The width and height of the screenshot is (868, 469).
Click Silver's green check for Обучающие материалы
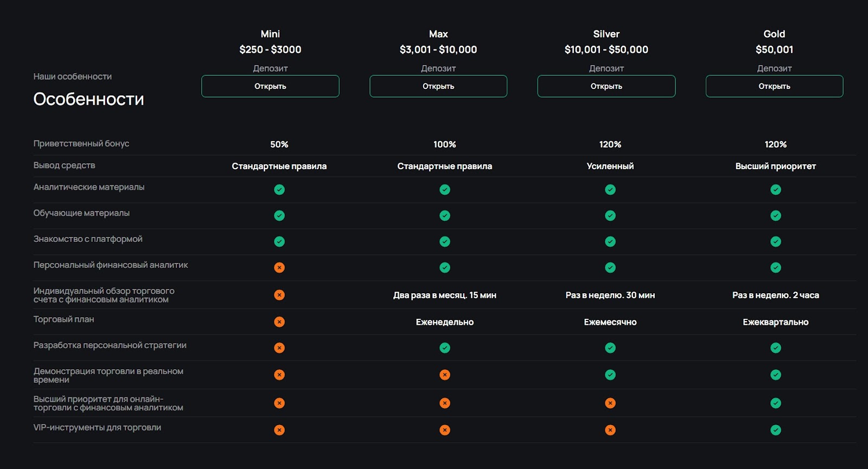click(610, 216)
